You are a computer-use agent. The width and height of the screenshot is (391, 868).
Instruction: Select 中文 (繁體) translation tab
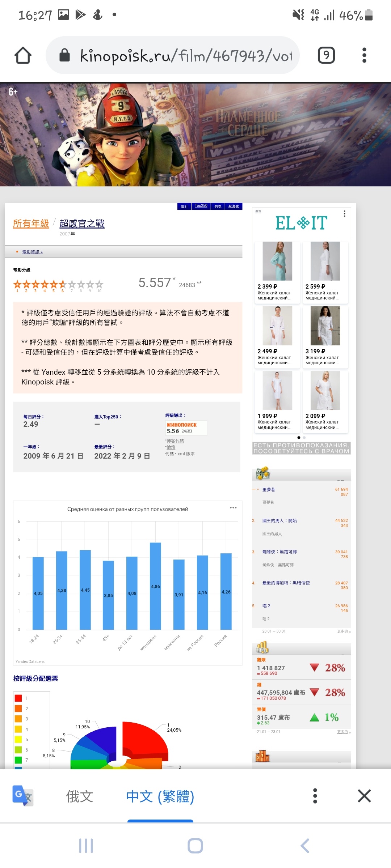click(160, 796)
